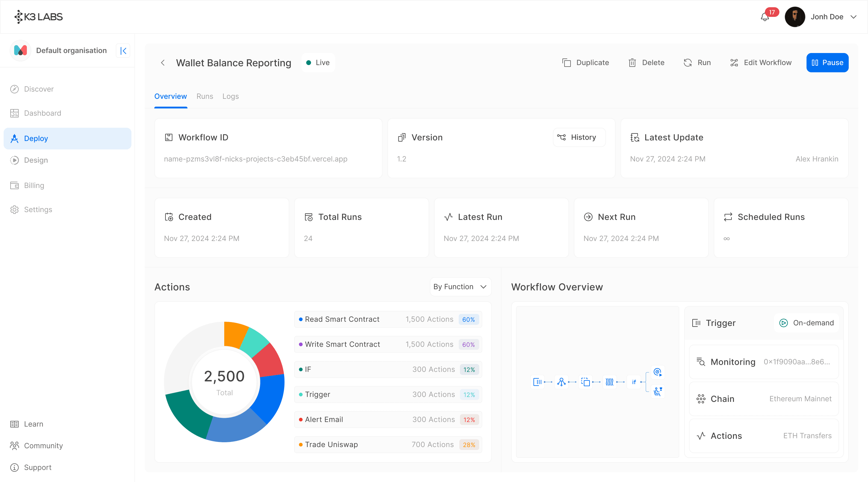Open version History
868x482 pixels.
click(579, 137)
